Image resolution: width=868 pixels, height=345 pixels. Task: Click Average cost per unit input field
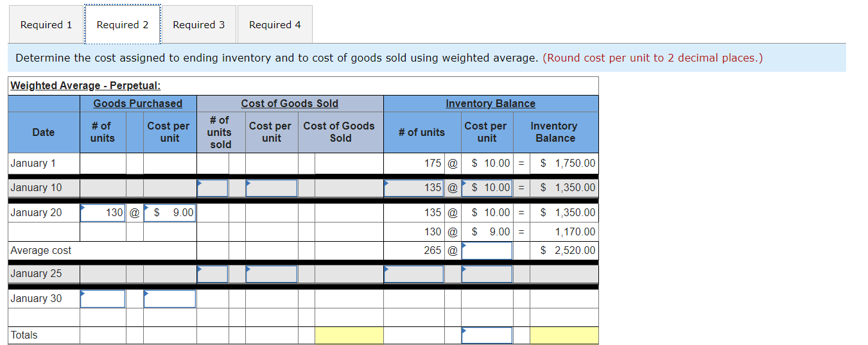pyautogui.click(x=487, y=250)
